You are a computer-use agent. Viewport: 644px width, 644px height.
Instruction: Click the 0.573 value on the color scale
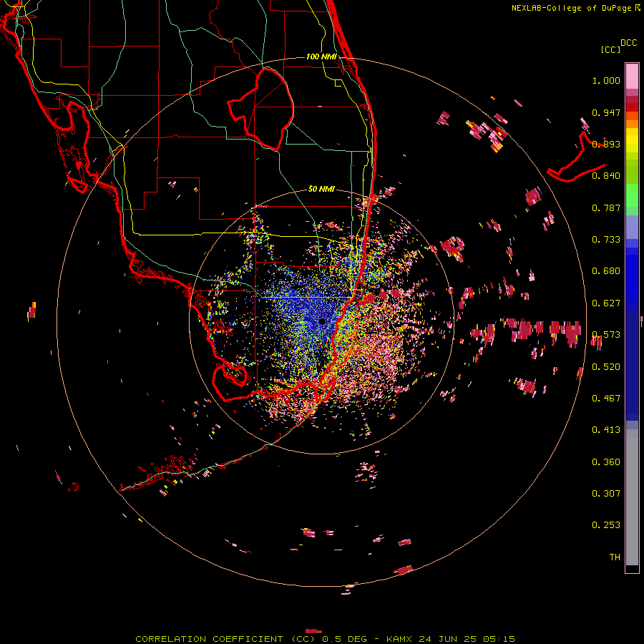[606, 335]
